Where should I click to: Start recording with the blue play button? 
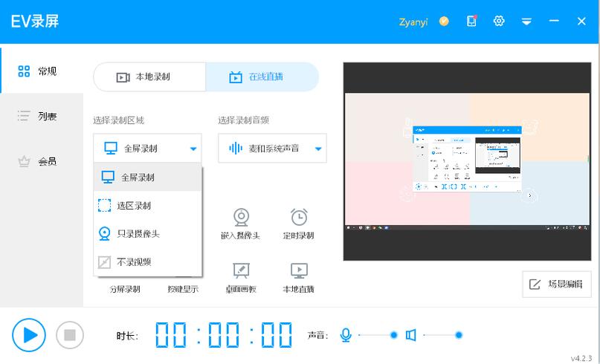(x=29, y=335)
